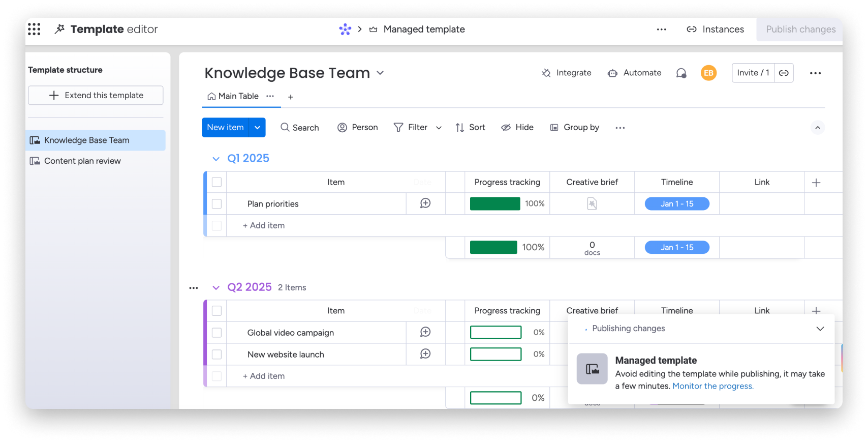This screenshot has height=442, width=868.
Task: Click Plan priorities 100% progress bar
Action: coord(495,203)
